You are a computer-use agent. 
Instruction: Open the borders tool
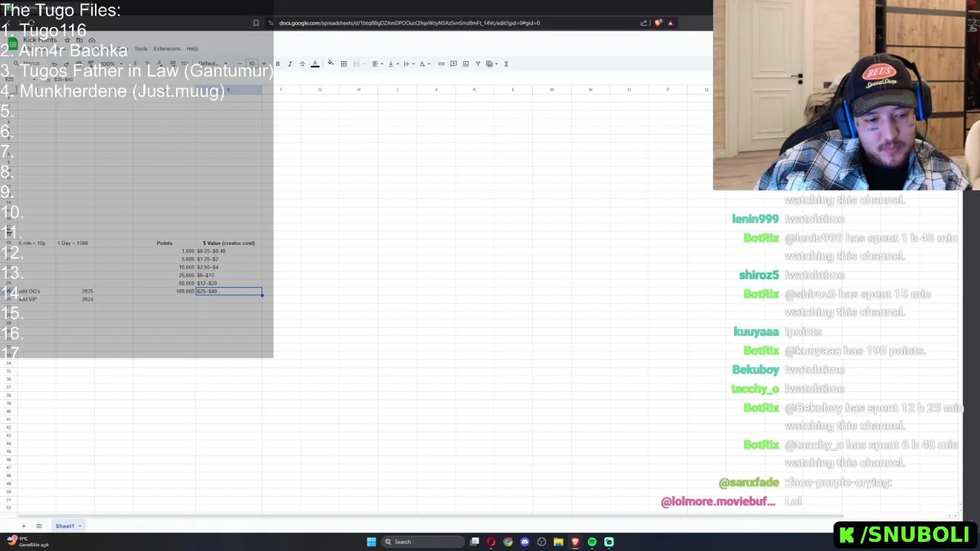[x=344, y=64]
